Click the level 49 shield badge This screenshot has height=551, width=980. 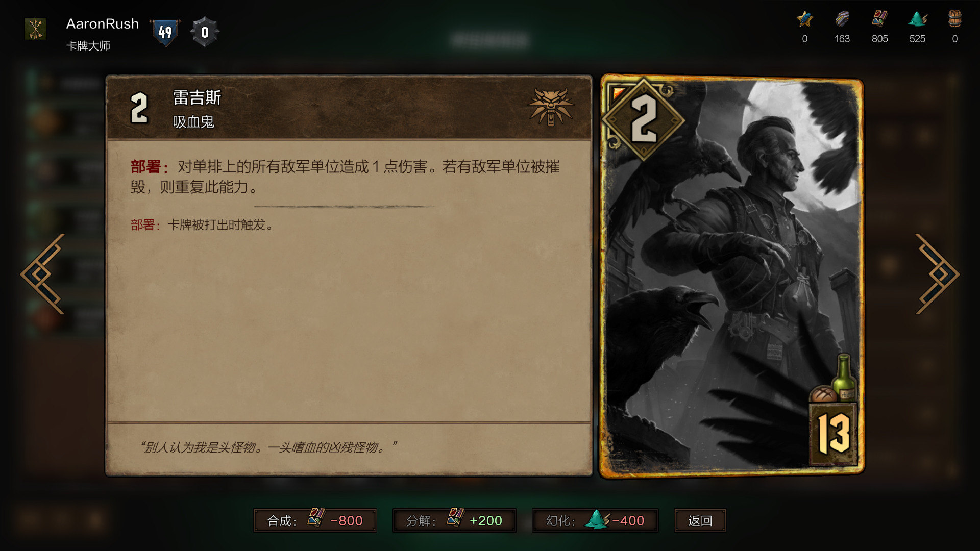click(x=165, y=33)
